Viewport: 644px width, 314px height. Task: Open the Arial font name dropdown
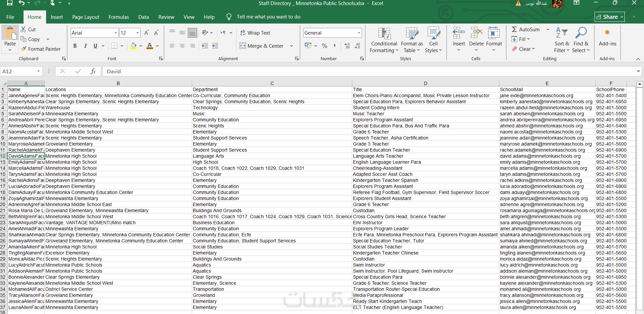[x=116, y=33]
